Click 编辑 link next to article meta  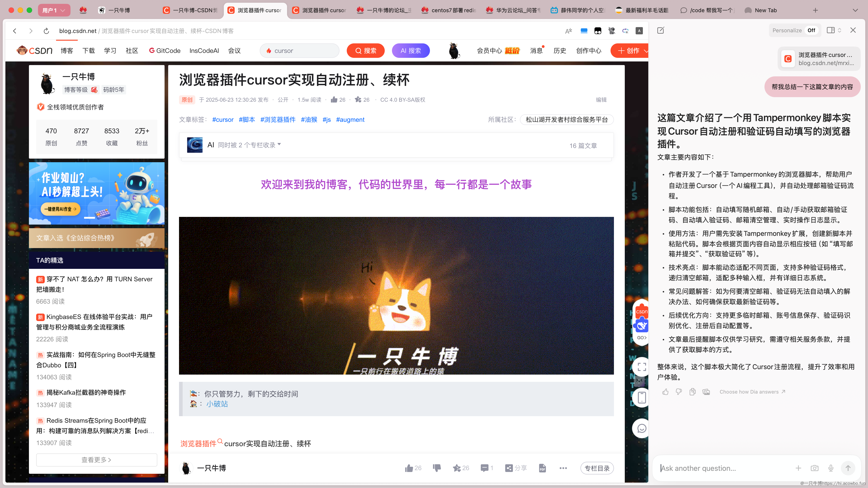click(x=601, y=100)
